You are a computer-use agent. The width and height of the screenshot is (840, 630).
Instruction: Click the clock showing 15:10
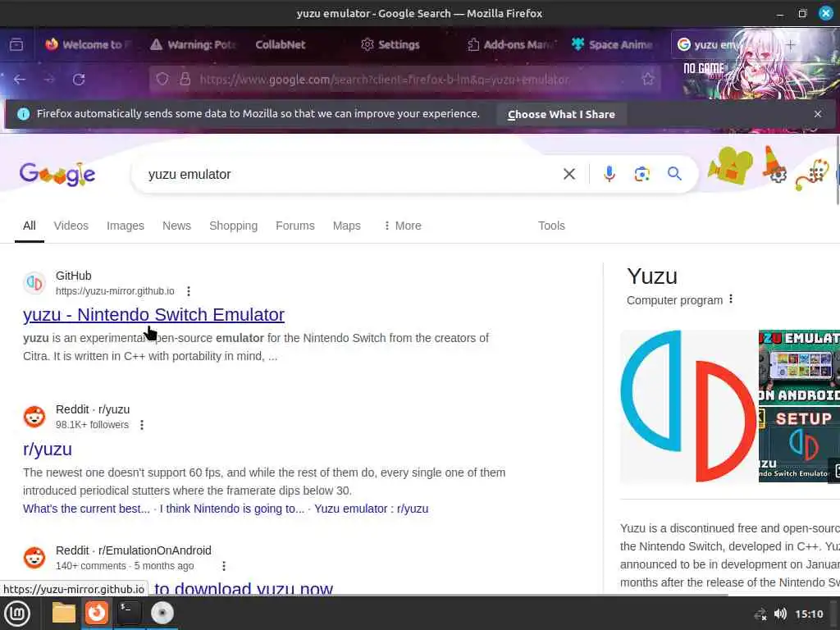pyautogui.click(x=809, y=614)
